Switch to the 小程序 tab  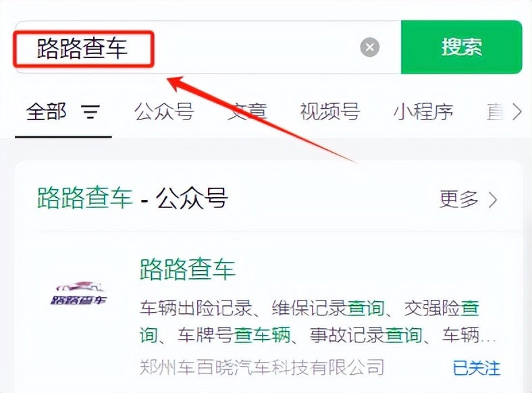pos(423,111)
